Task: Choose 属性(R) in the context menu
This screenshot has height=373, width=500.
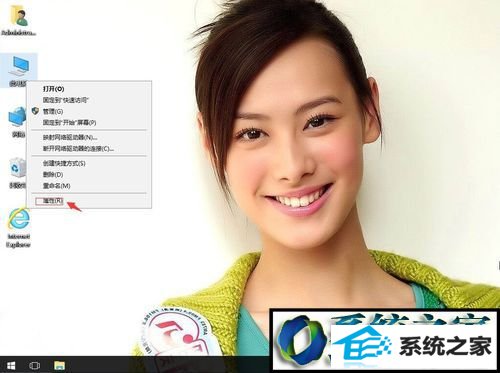Action: click(x=89, y=201)
